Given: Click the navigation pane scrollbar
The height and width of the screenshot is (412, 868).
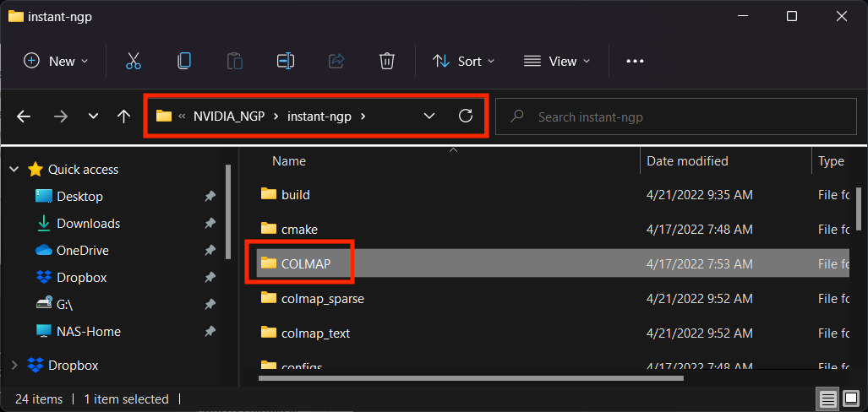Looking at the screenshot, I should tap(228, 211).
